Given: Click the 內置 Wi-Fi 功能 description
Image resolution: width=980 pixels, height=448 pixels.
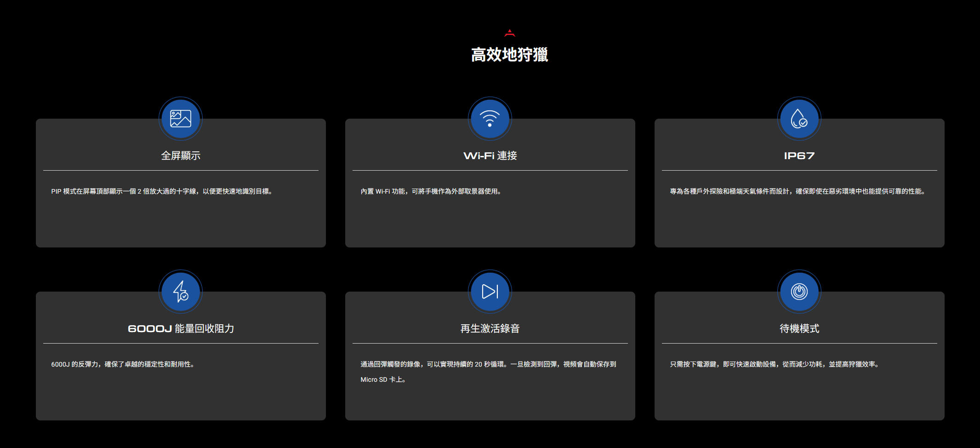Looking at the screenshot, I should [x=431, y=191].
